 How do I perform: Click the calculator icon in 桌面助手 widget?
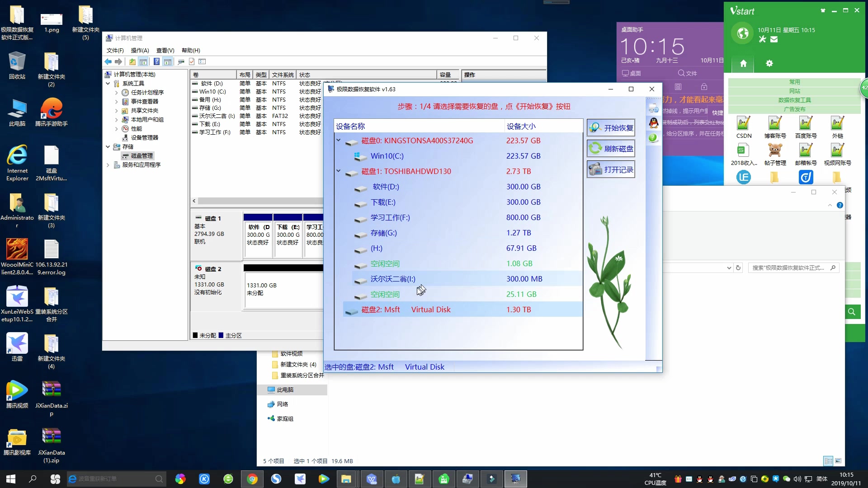678,87
